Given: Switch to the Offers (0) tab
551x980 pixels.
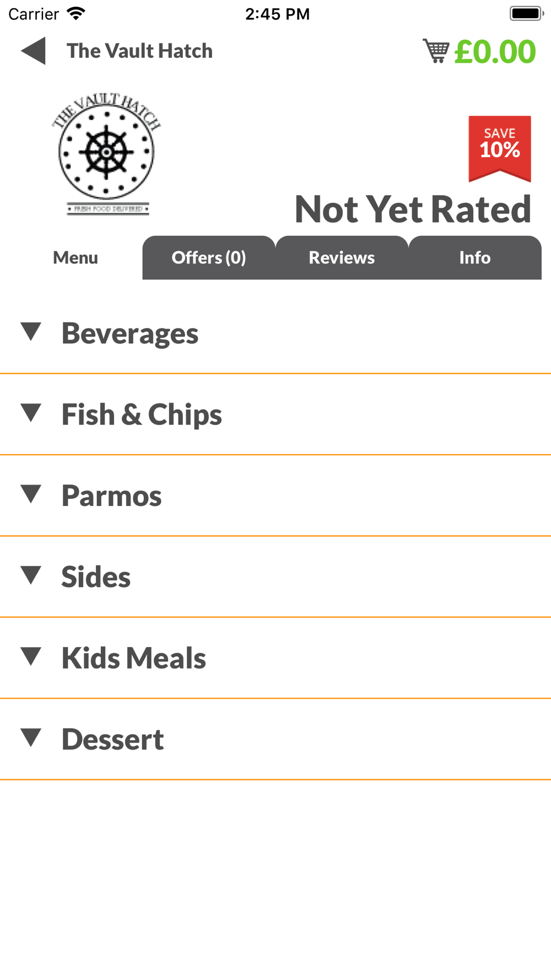Looking at the screenshot, I should tap(209, 257).
